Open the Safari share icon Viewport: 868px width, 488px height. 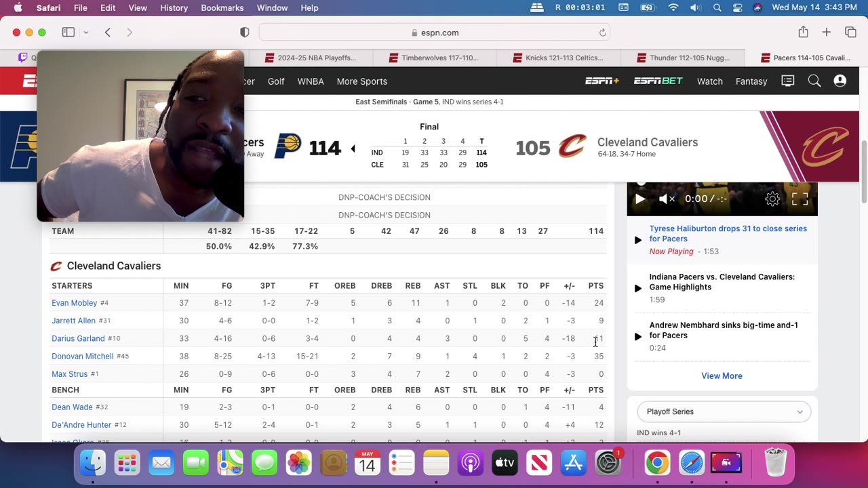click(x=803, y=32)
